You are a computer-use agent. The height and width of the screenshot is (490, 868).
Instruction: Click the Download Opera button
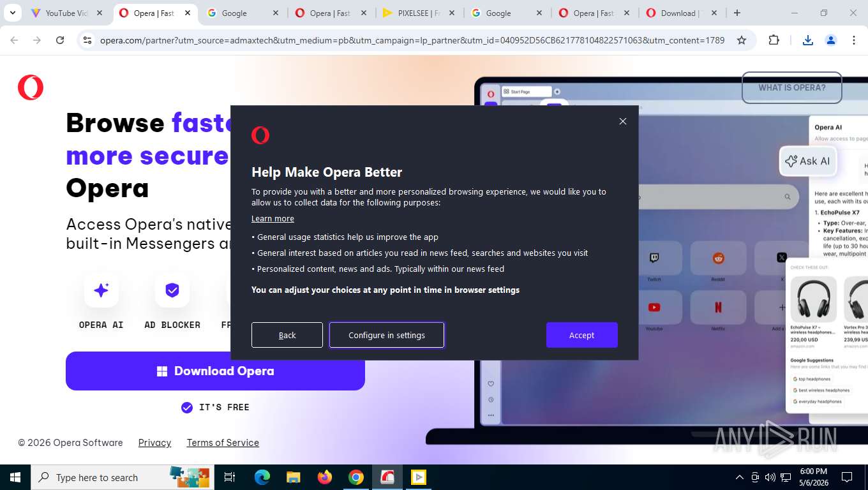(215, 371)
